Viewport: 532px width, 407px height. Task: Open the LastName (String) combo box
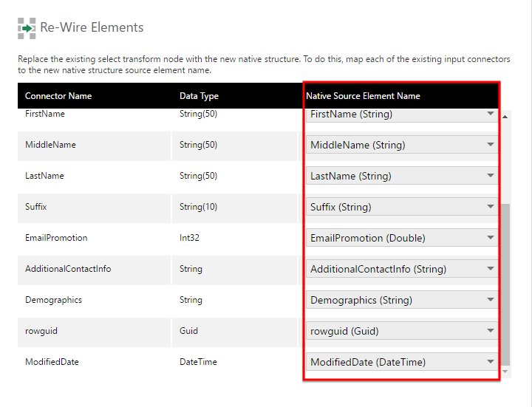402,177
